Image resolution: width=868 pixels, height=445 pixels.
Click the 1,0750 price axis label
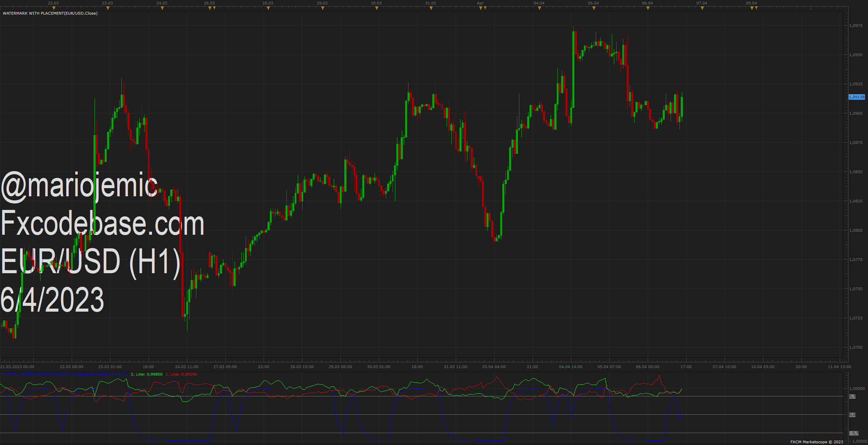click(x=856, y=289)
